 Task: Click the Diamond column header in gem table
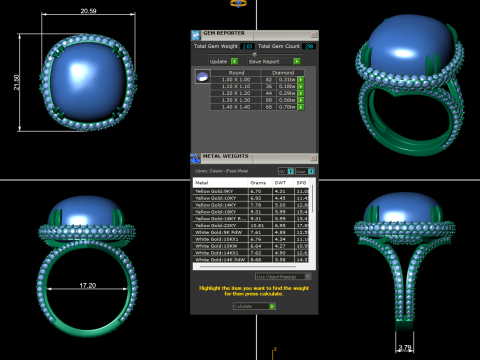[x=283, y=73]
